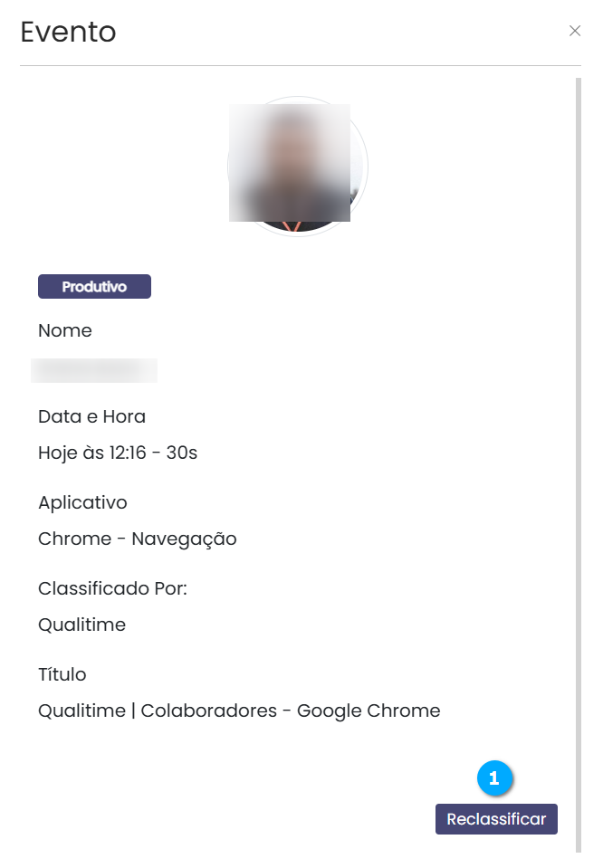Screen dimensions: 603x868
Task: Click the Produtivo status badge
Action: [x=94, y=287]
